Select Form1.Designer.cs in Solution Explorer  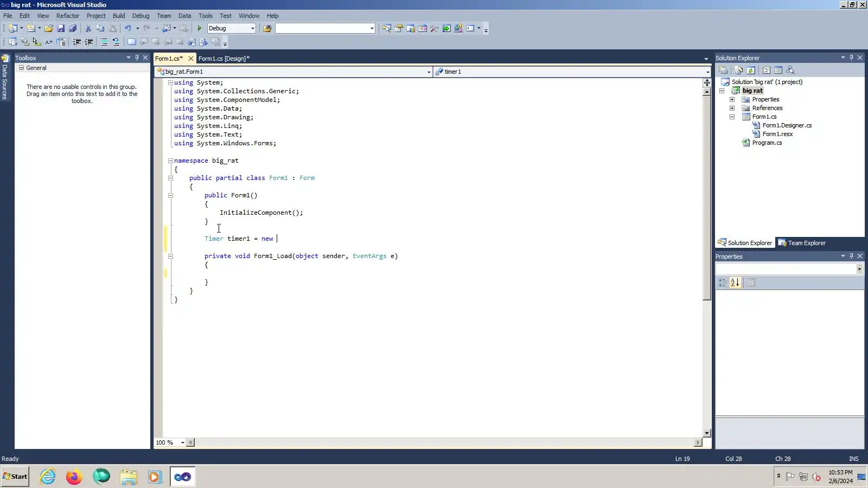tap(787, 125)
